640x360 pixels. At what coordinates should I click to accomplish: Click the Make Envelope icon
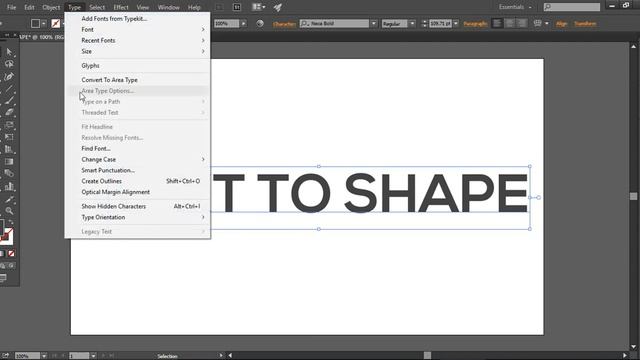(x=538, y=24)
